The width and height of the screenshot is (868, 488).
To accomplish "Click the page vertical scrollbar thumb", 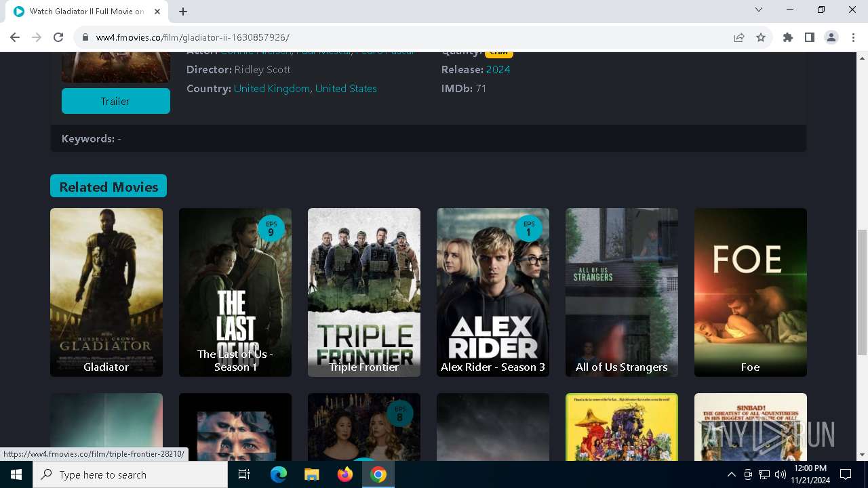I will [x=862, y=291].
